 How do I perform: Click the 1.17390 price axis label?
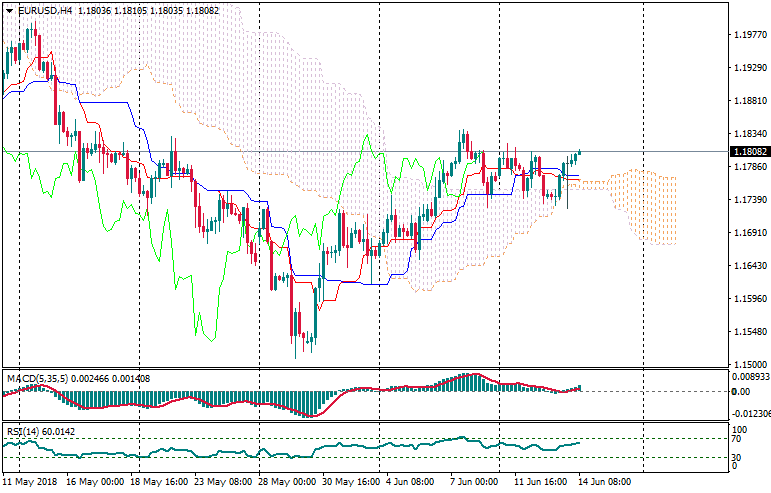pos(749,200)
